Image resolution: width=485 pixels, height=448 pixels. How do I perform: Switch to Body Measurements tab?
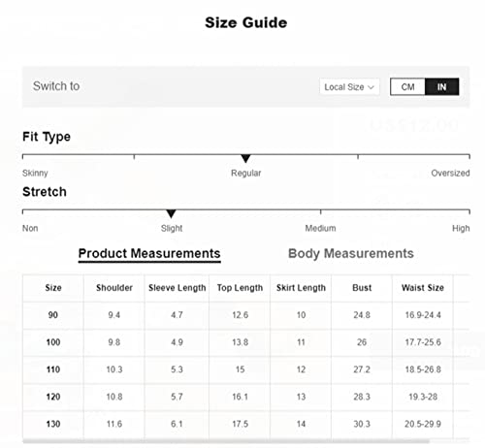coord(351,253)
